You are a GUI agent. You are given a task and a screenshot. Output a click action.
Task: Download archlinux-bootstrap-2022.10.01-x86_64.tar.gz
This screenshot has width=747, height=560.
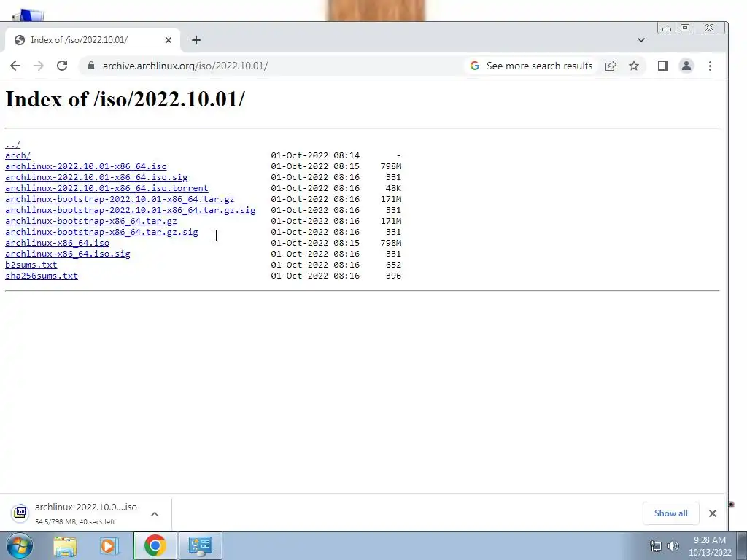[x=120, y=199]
